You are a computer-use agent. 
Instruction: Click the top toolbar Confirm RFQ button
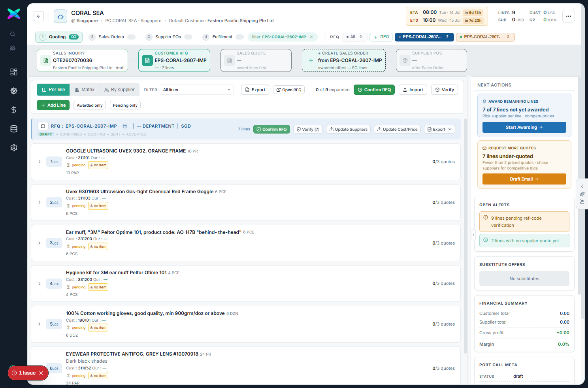[x=374, y=90]
